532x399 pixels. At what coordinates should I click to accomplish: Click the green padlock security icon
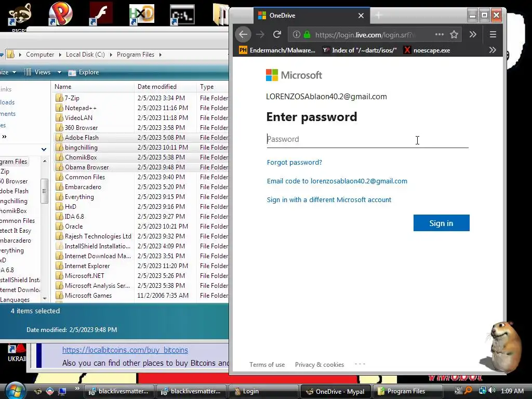click(x=307, y=34)
